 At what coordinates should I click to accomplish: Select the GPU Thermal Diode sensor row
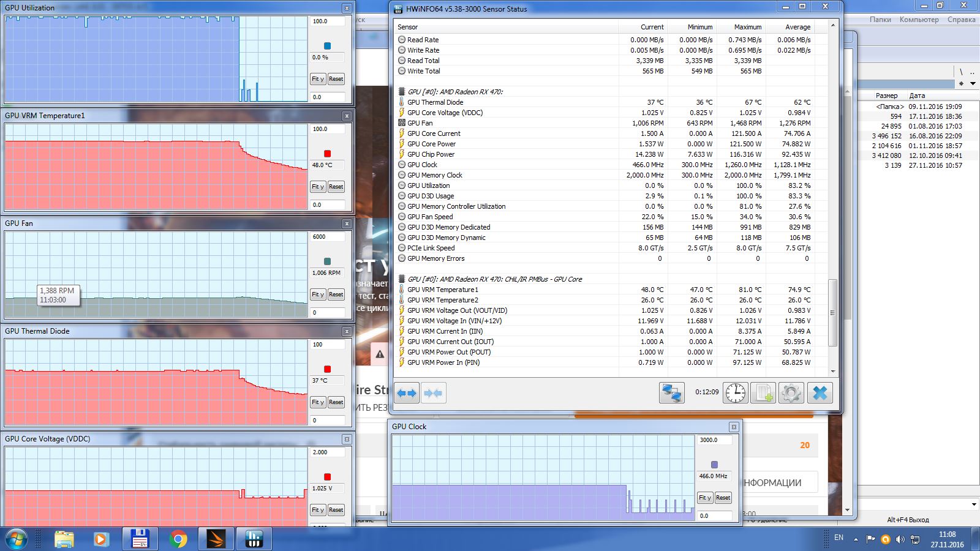point(610,102)
